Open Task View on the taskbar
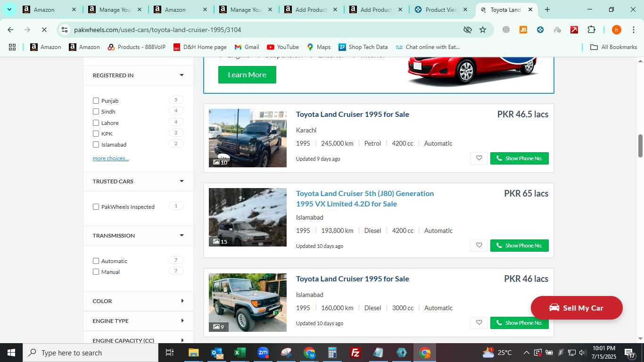644x362 pixels. pyautogui.click(x=170, y=353)
